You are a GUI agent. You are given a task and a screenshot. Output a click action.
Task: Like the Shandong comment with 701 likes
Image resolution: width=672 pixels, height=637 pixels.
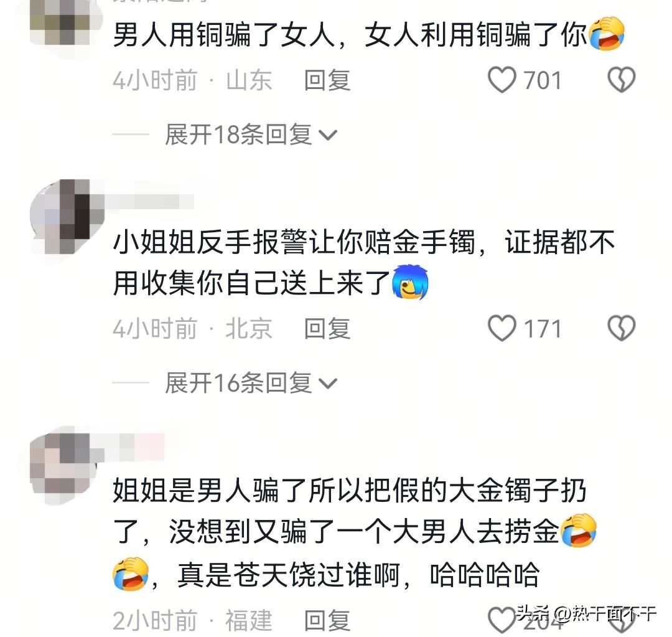click(x=502, y=80)
